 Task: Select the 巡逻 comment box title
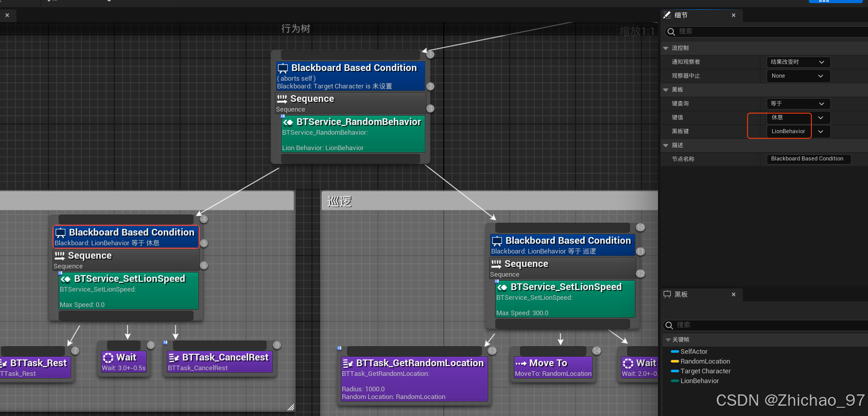[x=339, y=202]
